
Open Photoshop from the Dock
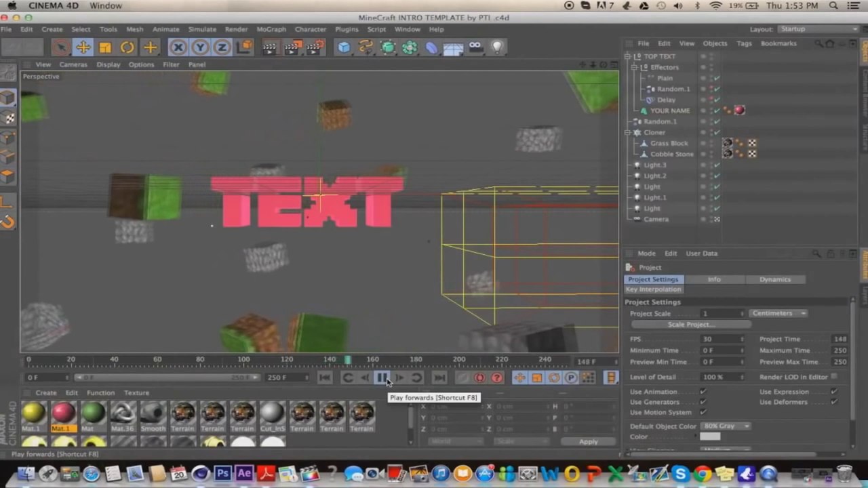[x=222, y=474]
